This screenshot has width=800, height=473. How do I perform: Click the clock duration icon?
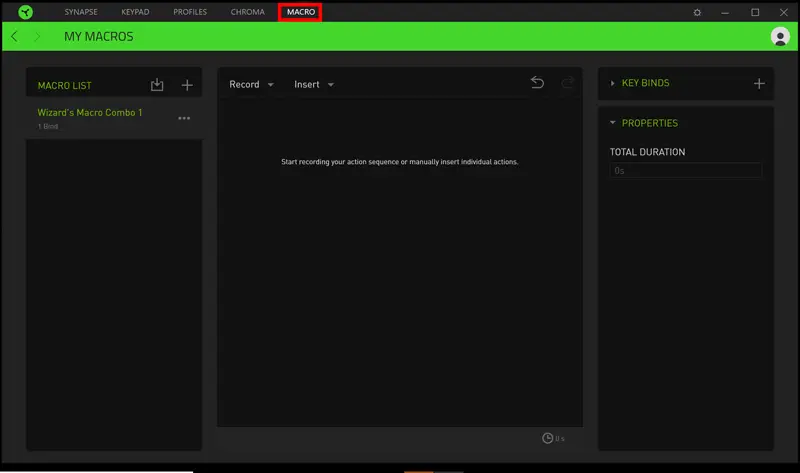point(547,438)
